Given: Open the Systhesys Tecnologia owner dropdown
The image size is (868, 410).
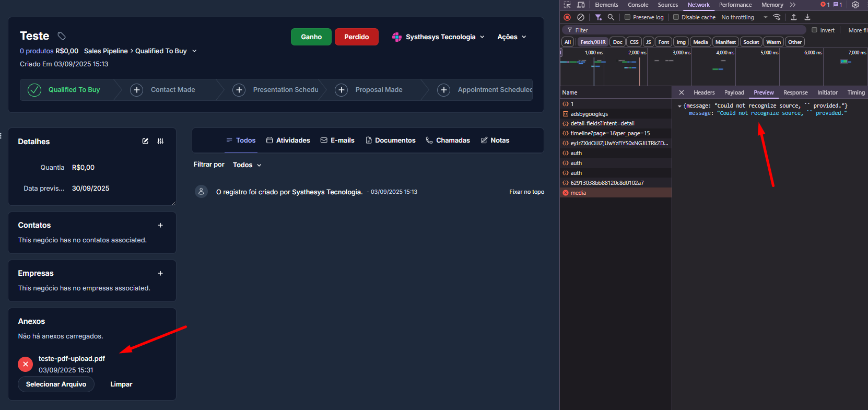Looking at the screenshot, I should tap(438, 37).
